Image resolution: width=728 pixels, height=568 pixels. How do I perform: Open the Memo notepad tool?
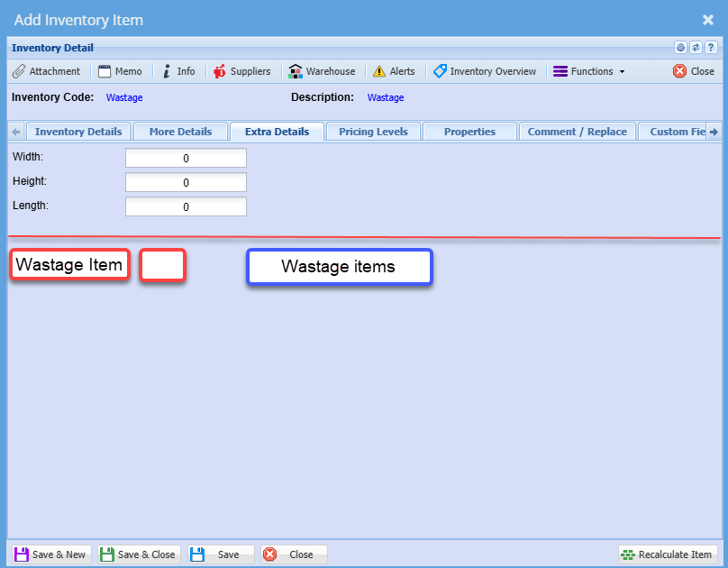click(120, 71)
